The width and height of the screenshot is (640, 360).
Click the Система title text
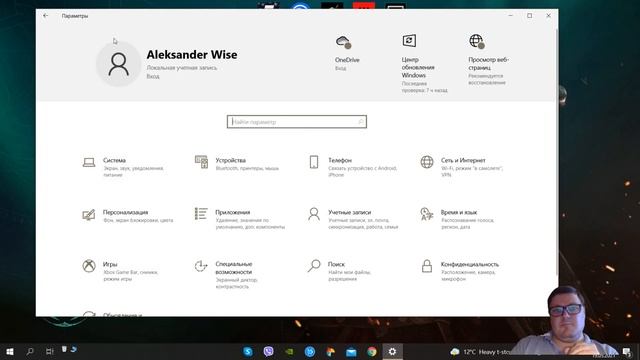tap(114, 160)
